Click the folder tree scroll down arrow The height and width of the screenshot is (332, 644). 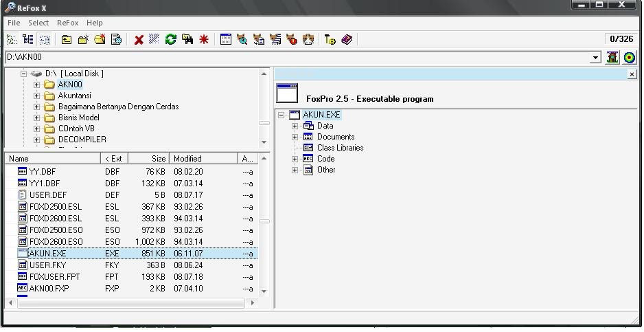click(264, 142)
